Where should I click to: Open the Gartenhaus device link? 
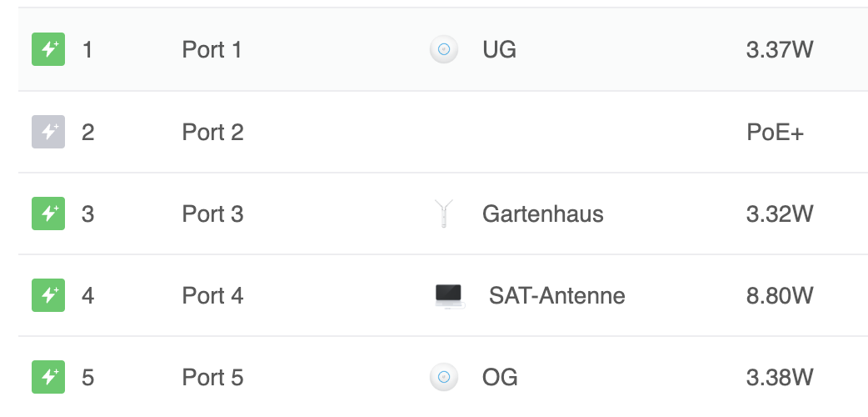pyautogui.click(x=542, y=214)
